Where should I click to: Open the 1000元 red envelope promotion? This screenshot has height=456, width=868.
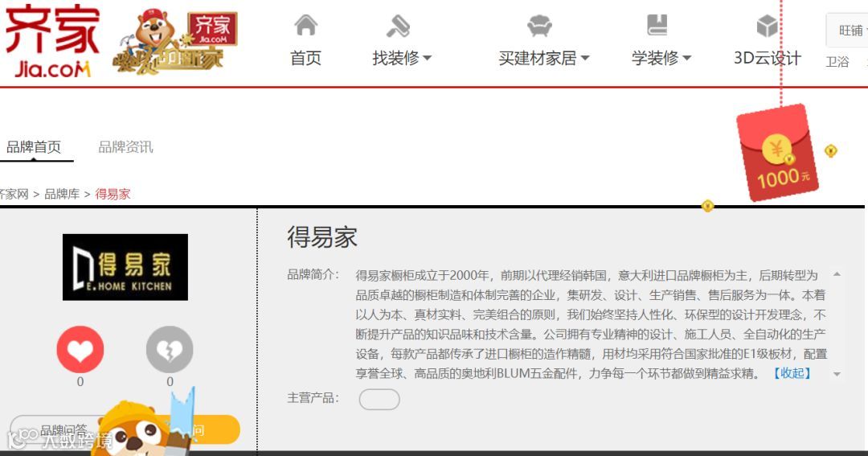coord(778,152)
